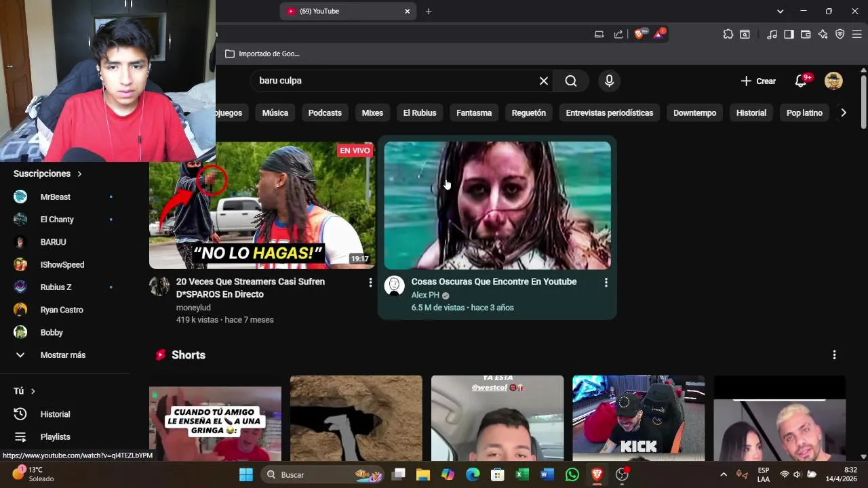Open the Importado de Goo... bookmarks folder
Screen dimensions: 868x488
262,54
